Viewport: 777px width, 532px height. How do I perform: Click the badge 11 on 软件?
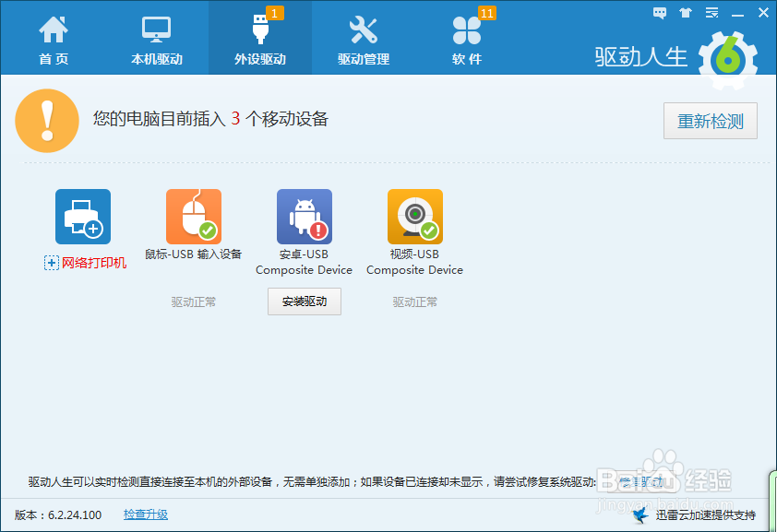(x=486, y=13)
